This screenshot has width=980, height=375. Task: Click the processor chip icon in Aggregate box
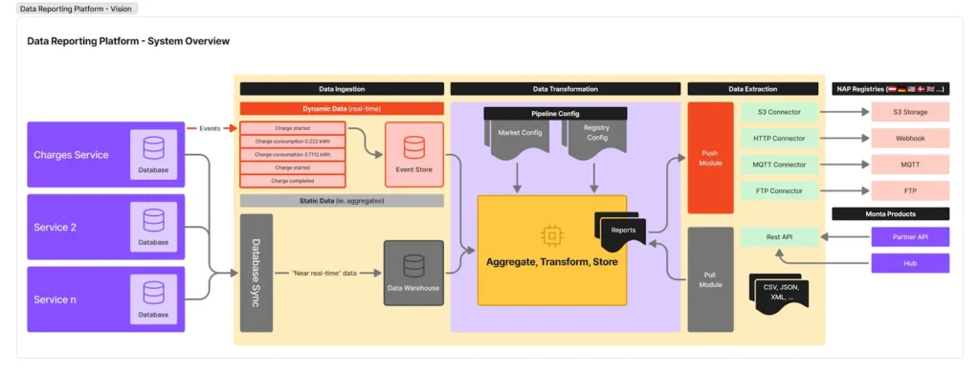coord(551,235)
